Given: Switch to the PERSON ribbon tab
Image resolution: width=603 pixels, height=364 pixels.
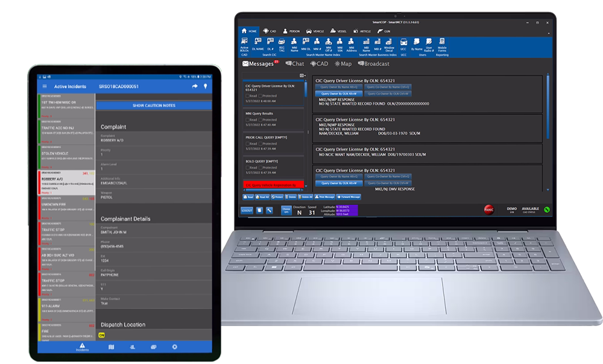Looking at the screenshot, I should click(x=291, y=31).
